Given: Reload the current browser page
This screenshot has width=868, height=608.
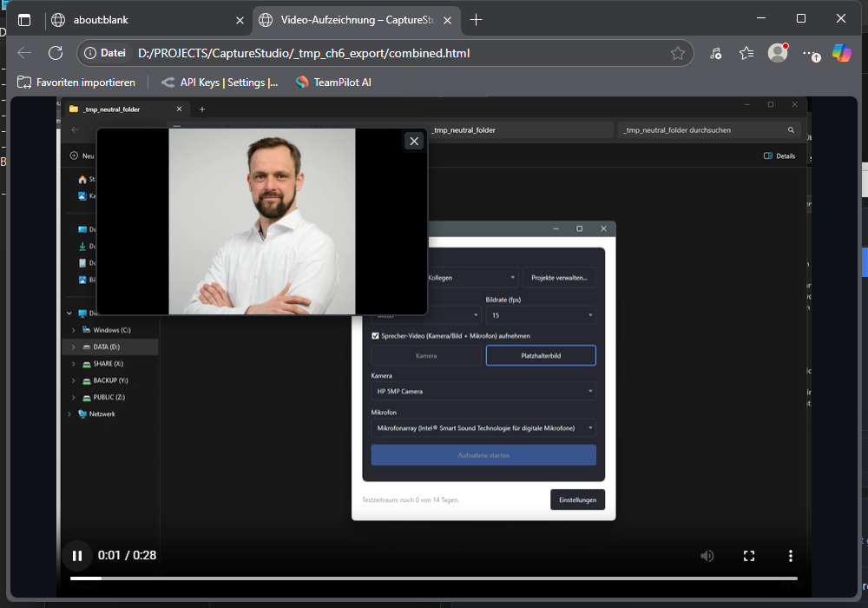Looking at the screenshot, I should pos(56,53).
